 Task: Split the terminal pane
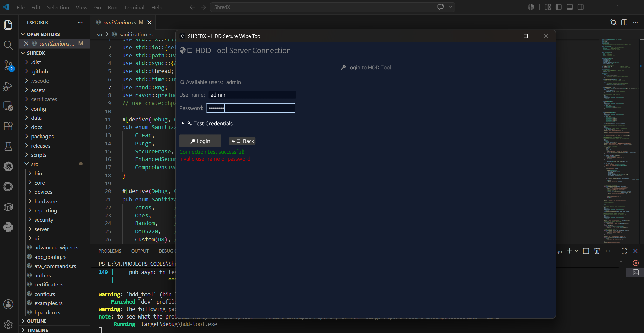point(586,251)
